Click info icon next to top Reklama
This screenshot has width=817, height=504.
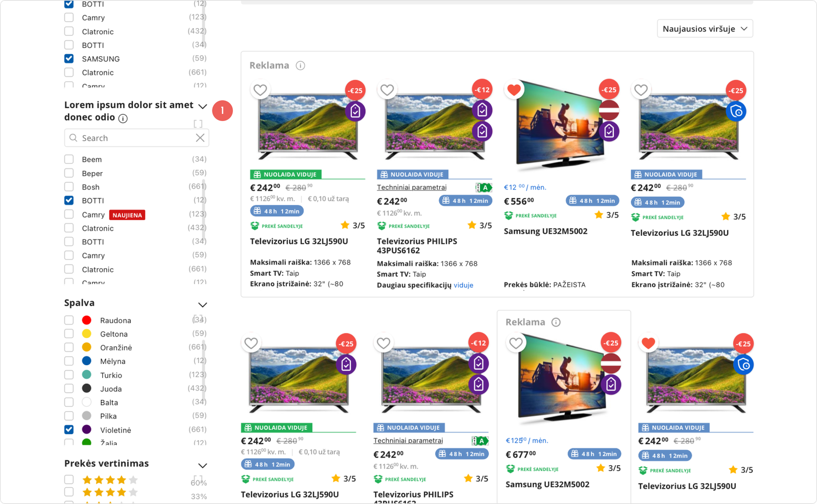coord(301,65)
